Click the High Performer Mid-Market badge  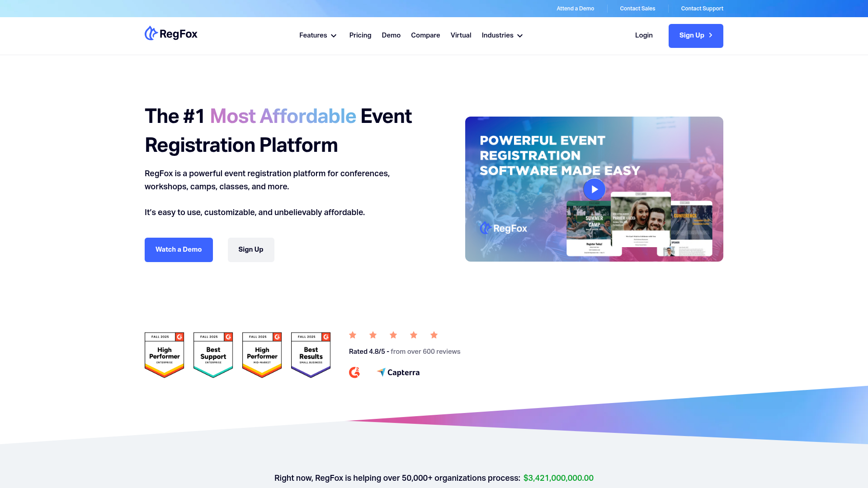coord(261,355)
